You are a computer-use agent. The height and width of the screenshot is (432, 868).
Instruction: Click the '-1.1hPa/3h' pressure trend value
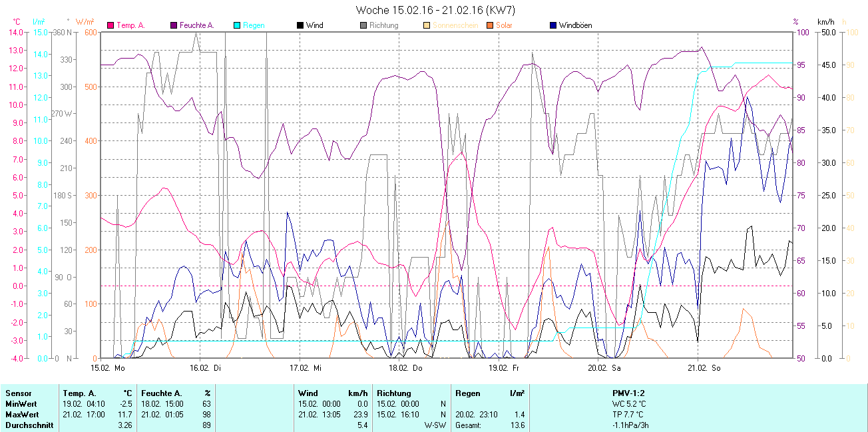629,424
